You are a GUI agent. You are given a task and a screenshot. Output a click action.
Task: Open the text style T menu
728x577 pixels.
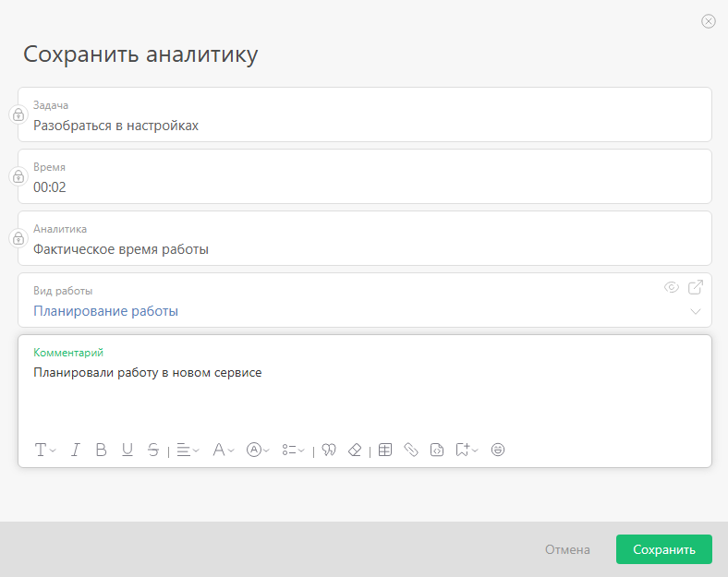coord(45,450)
